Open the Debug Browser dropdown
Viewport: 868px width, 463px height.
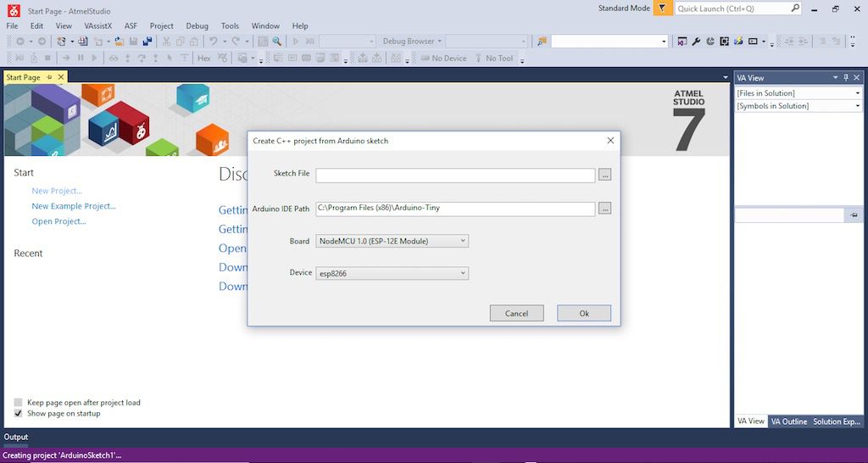[413, 42]
